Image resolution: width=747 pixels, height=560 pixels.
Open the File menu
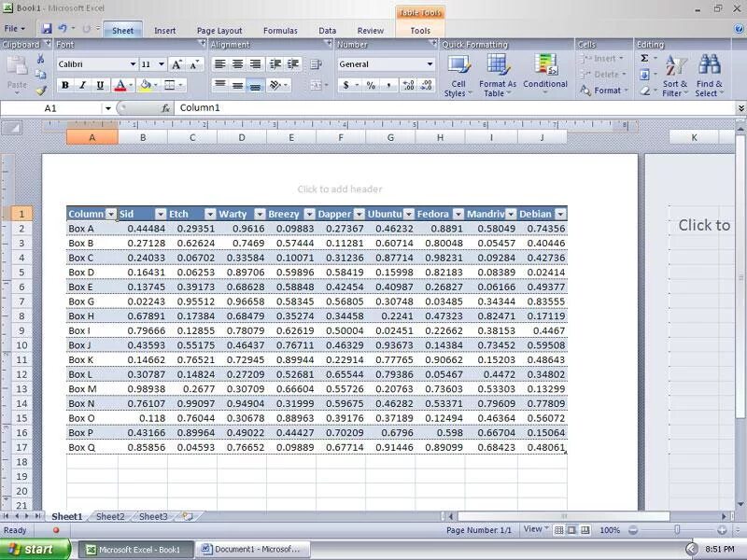coord(14,29)
